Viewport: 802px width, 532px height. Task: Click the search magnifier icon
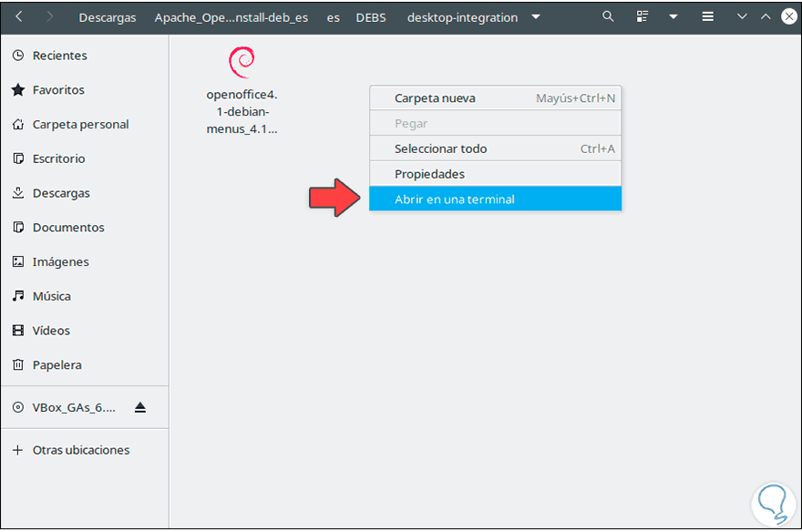(608, 16)
